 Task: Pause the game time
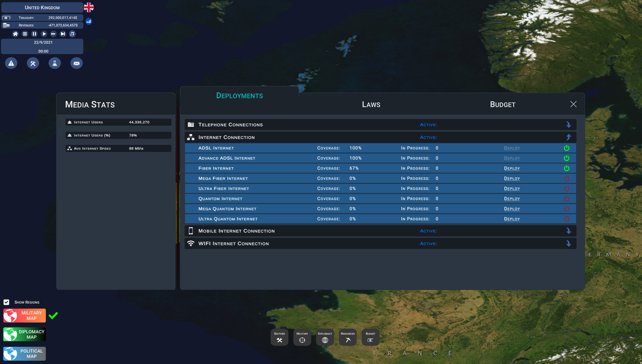click(34, 34)
